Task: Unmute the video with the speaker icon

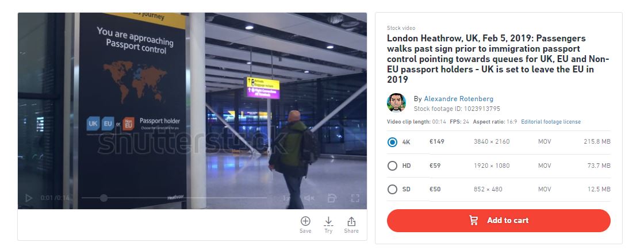Action: (x=309, y=198)
